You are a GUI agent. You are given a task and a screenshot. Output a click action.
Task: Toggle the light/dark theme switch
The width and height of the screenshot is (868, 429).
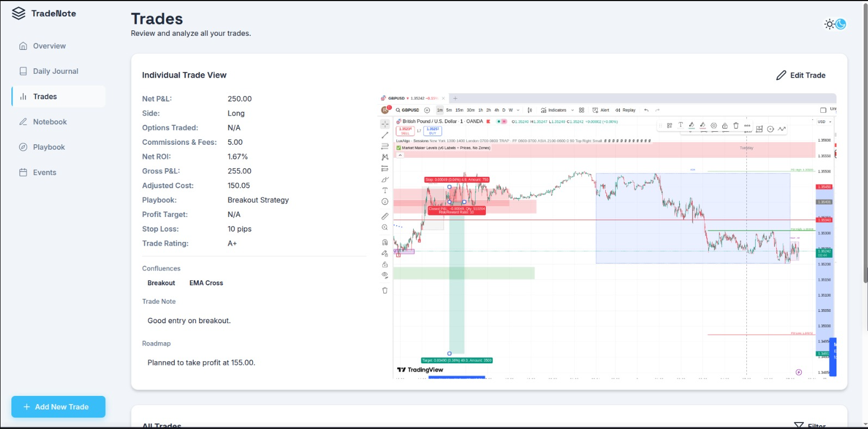tap(835, 24)
